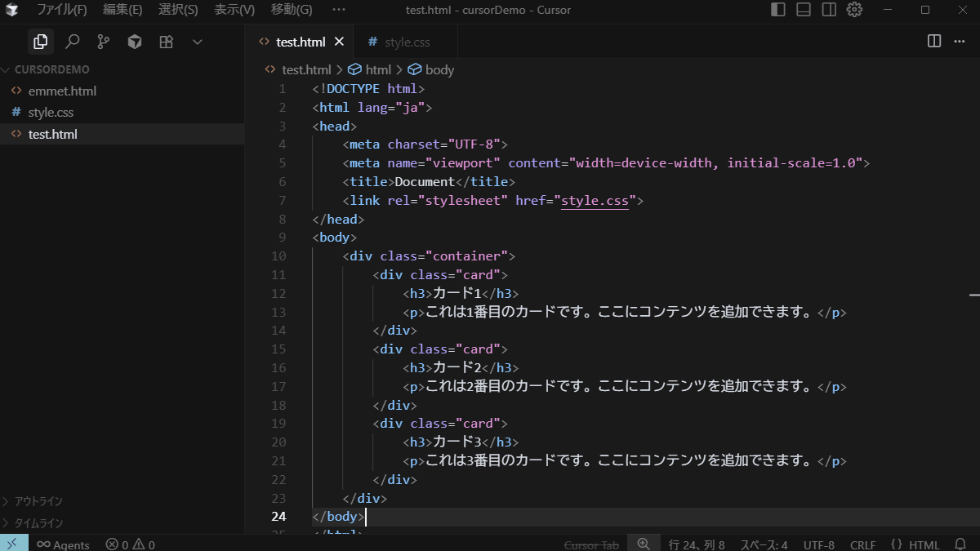Open the cube-shaped view icon in the sidebar

135,42
